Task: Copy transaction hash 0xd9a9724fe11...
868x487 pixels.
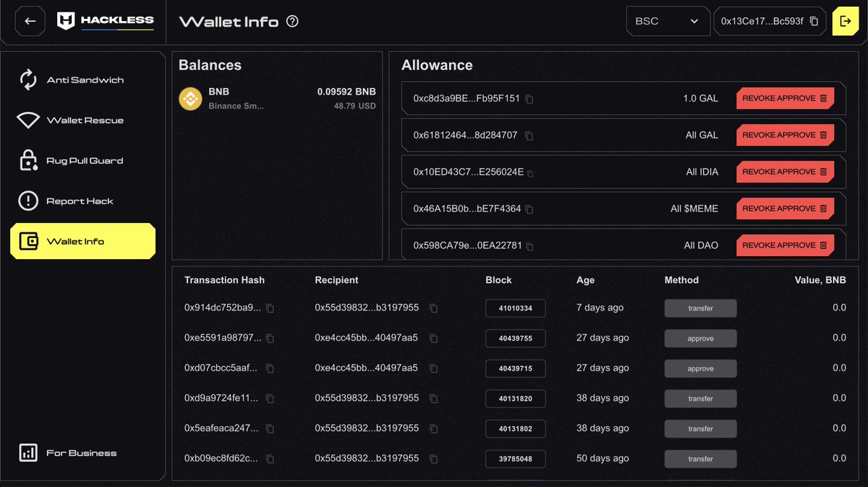Action: (270, 399)
